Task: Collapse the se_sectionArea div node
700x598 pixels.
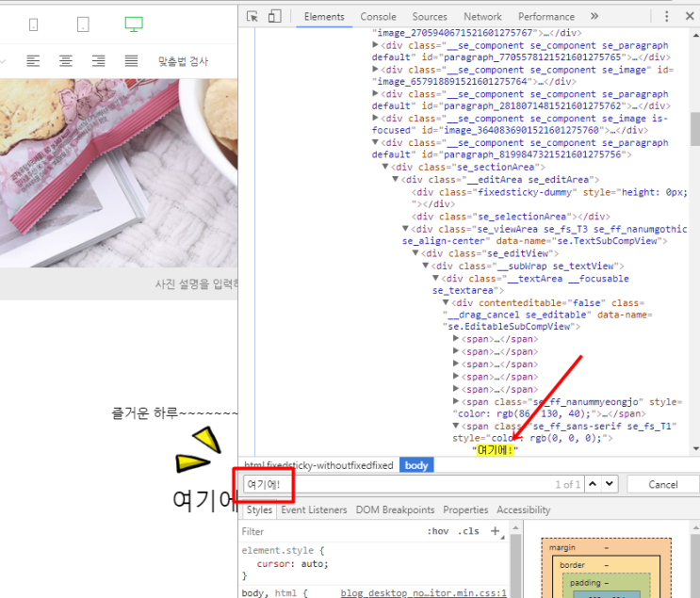Action: coord(385,167)
